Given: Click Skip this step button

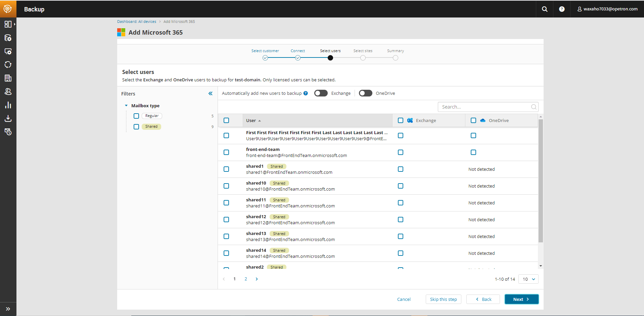Looking at the screenshot, I should (x=444, y=299).
